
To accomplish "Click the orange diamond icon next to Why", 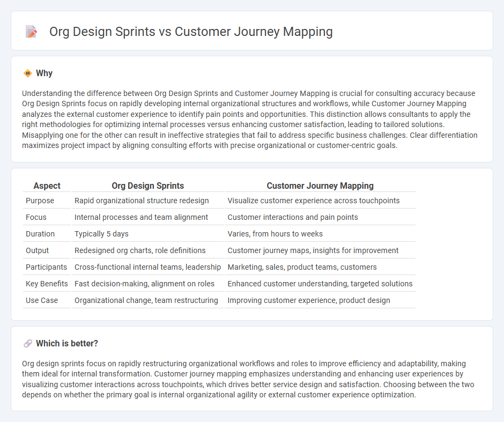I will coord(28,73).
